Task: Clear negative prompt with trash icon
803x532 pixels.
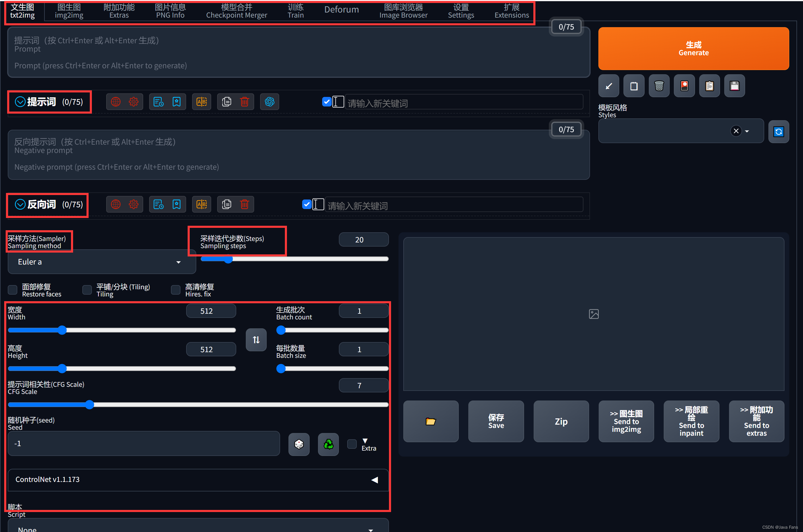Action: click(x=244, y=204)
